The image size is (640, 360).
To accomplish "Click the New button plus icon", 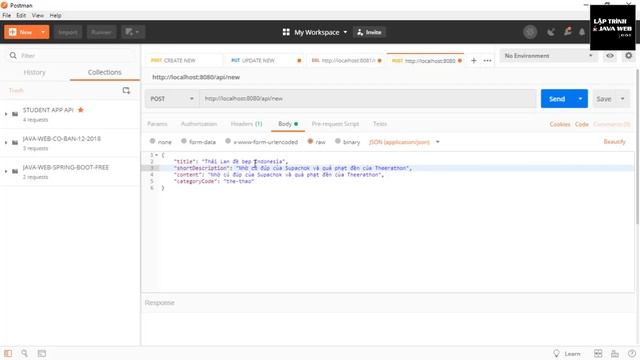I will 13,32.
